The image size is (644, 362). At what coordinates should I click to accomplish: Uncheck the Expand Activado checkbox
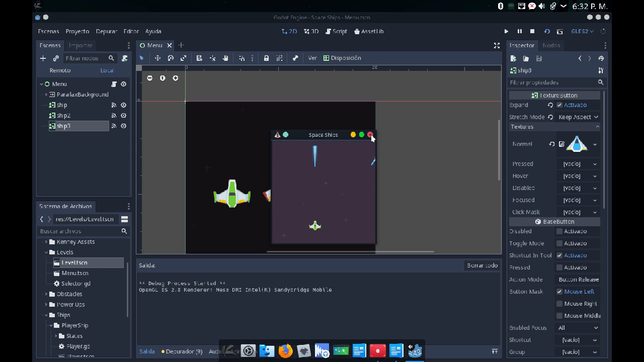[559, 105]
